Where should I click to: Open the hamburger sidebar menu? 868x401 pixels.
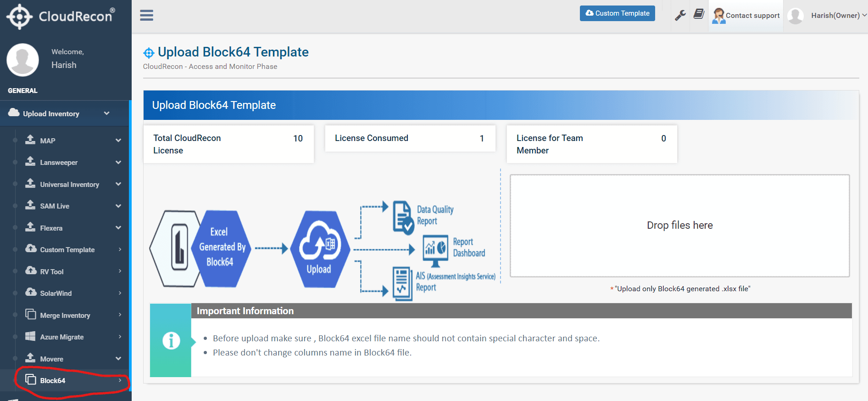tap(147, 16)
